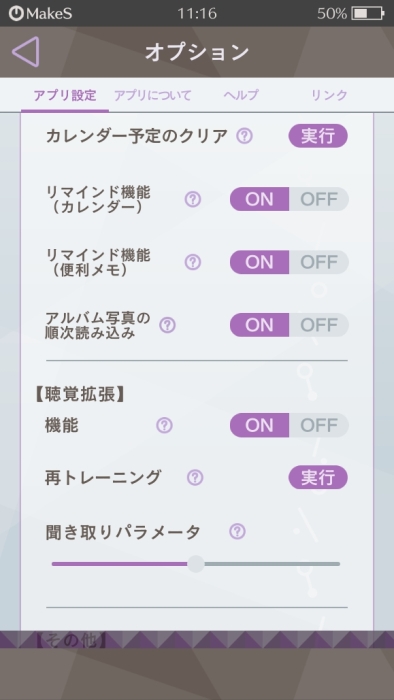The height and width of the screenshot is (700, 394).
Task: Open help icon for アルバム写真の順次読み込み
Action: point(168,325)
